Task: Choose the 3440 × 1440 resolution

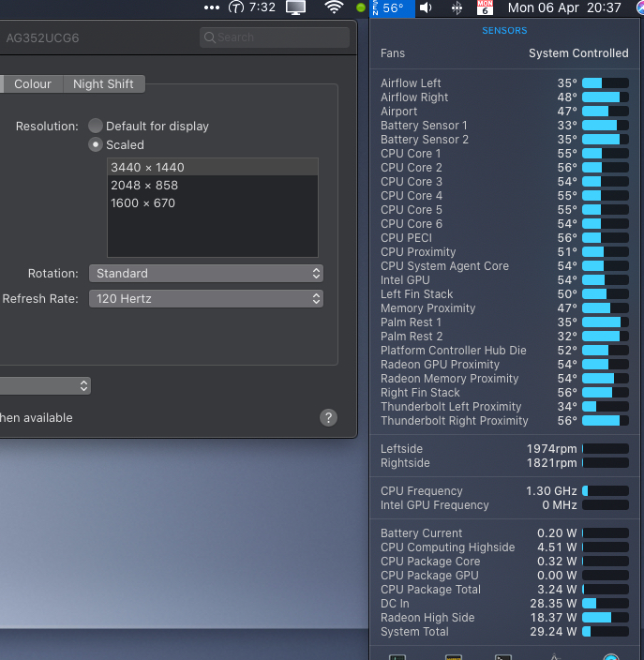Action: (213, 167)
